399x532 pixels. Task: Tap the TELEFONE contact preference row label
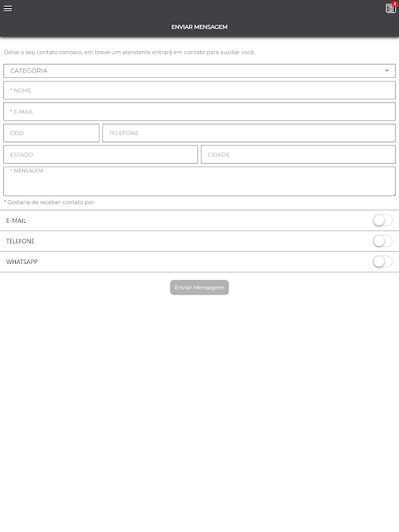[21, 241]
